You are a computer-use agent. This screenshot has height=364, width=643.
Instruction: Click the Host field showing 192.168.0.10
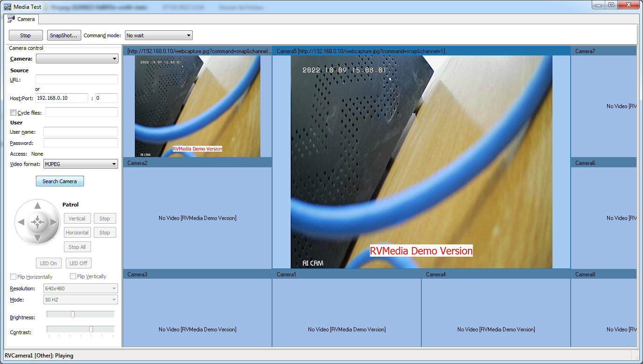coord(62,98)
